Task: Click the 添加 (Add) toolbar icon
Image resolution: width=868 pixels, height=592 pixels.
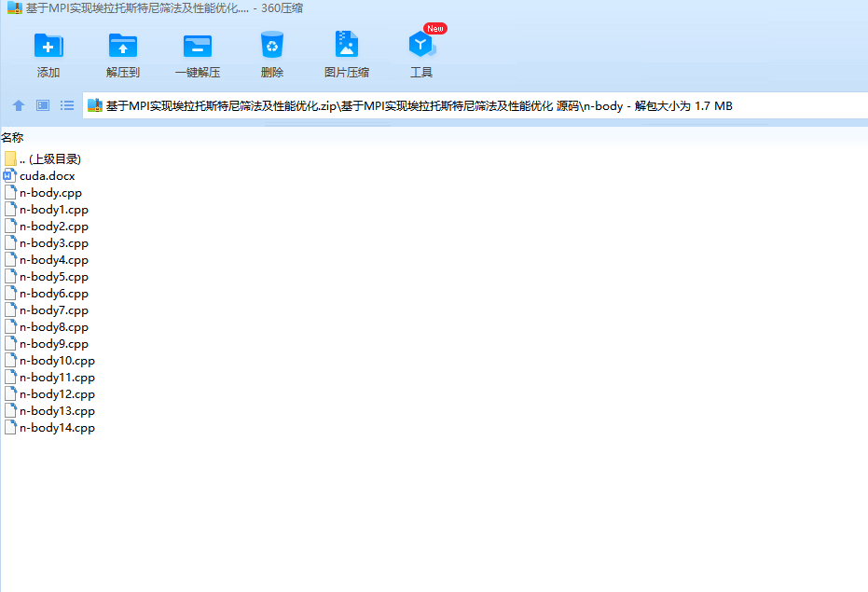Action: point(48,46)
